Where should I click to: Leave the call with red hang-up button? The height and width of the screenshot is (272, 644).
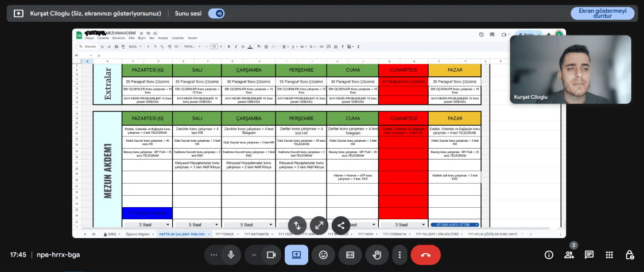[x=425, y=255]
